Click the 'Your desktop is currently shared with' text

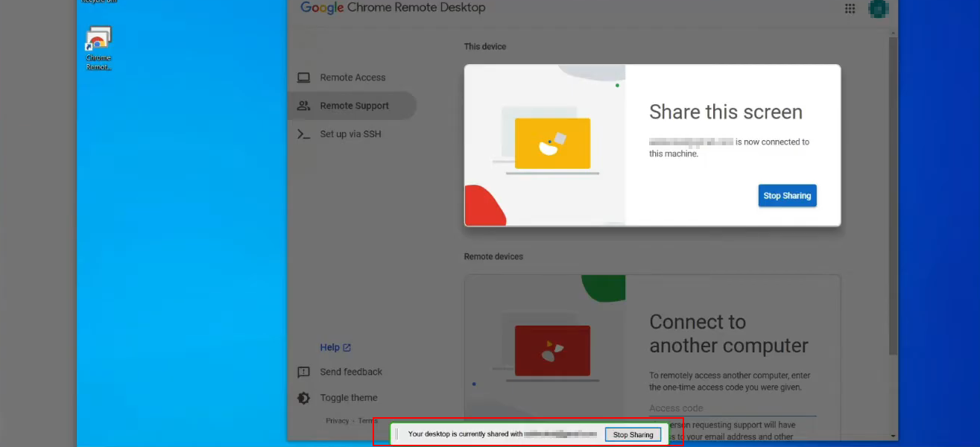point(465,434)
